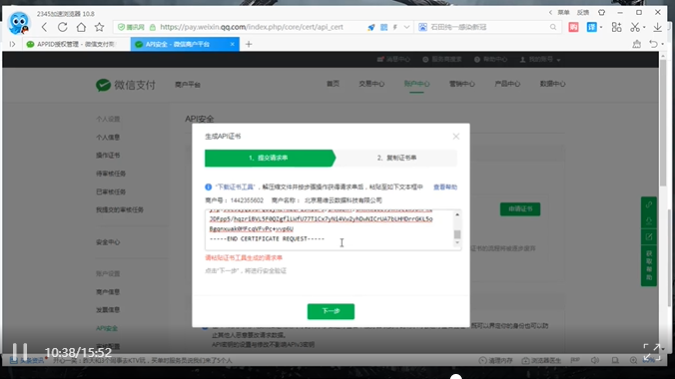The image size is (675, 379).
Task: Click the 浏览器医生 status bar item
Action: click(x=541, y=360)
